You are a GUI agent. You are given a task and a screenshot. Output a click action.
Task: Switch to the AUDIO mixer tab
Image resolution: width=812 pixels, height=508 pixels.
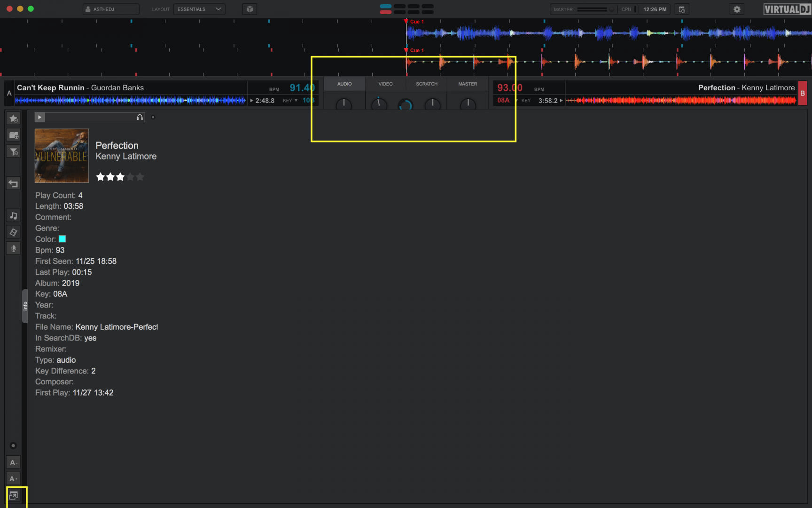click(x=344, y=84)
